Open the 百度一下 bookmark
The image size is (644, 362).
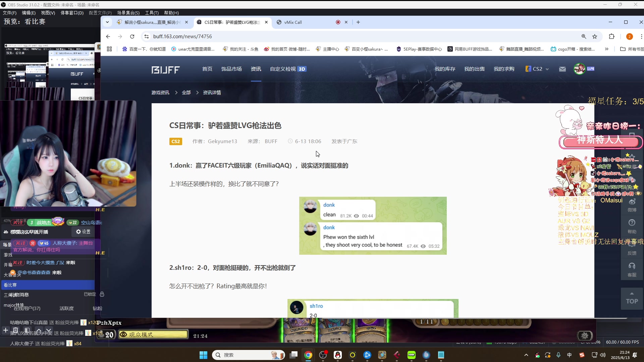144,49
